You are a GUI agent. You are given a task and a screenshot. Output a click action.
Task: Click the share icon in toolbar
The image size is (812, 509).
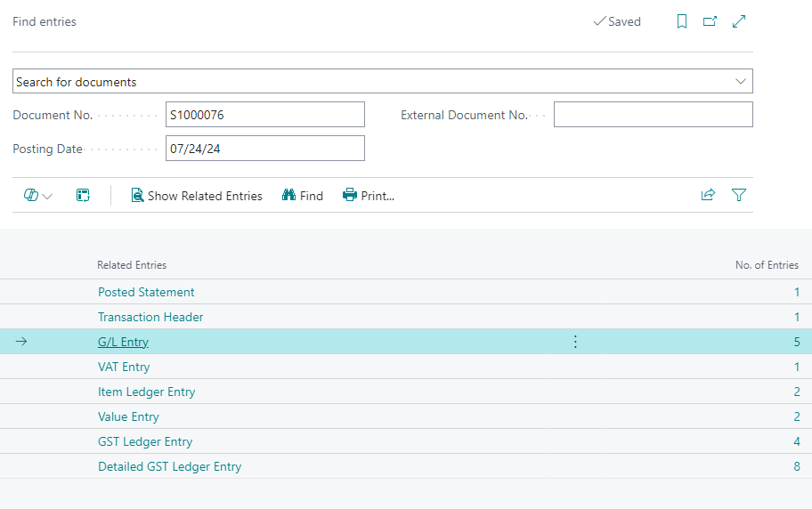(x=708, y=195)
